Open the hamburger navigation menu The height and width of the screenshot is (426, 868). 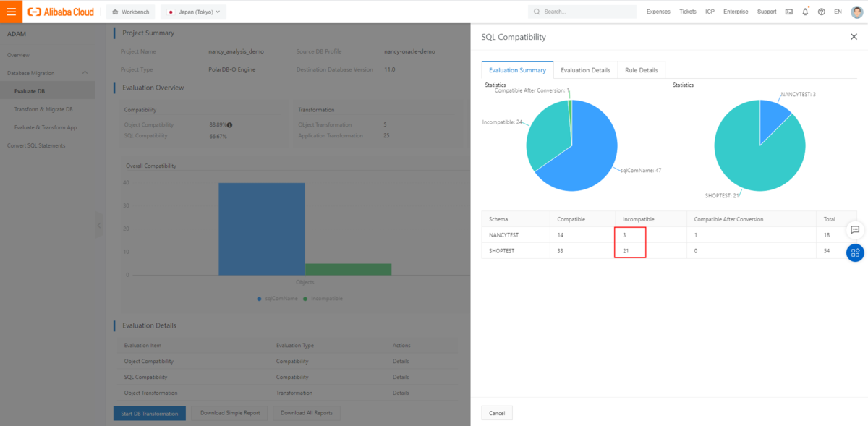tap(11, 12)
